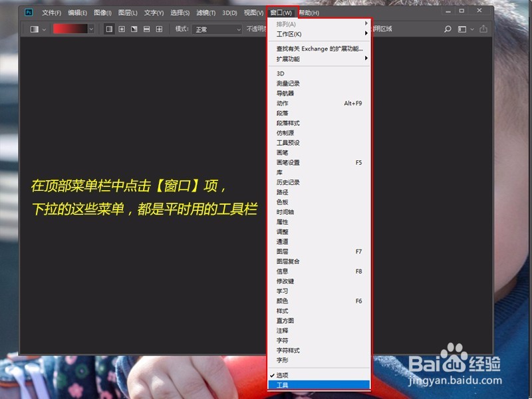Select the angle gradient style icon
The image size is (532, 399).
click(x=134, y=29)
